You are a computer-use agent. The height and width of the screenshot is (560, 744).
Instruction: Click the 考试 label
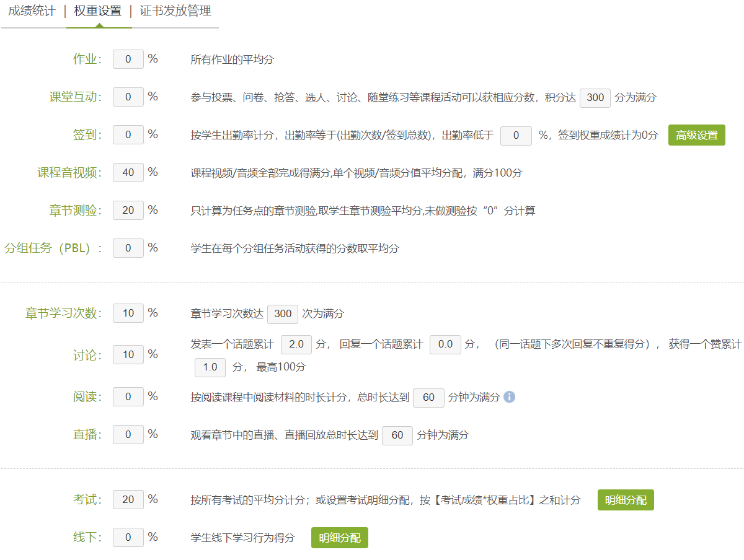pyautogui.click(x=87, y=499)
